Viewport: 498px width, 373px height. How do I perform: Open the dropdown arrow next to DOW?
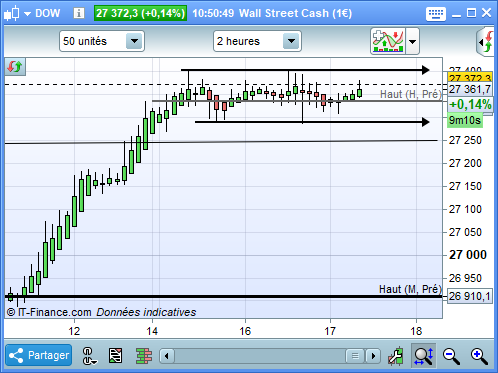pos(27,14)
